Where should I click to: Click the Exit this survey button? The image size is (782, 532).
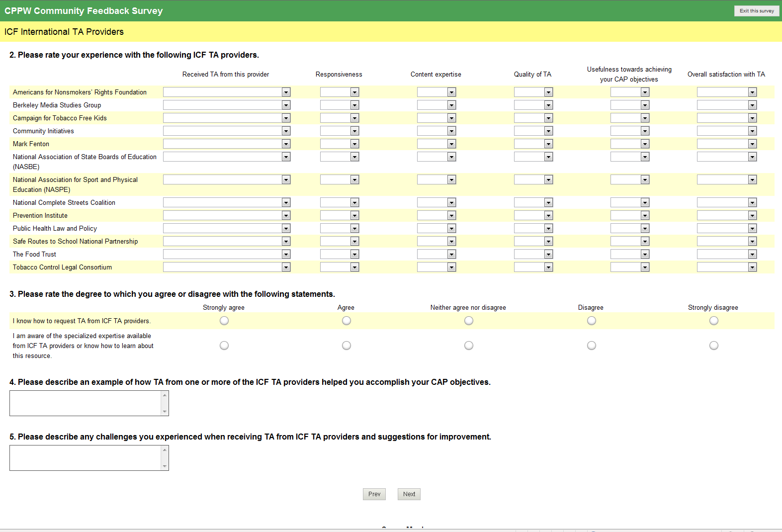[756, 11]
